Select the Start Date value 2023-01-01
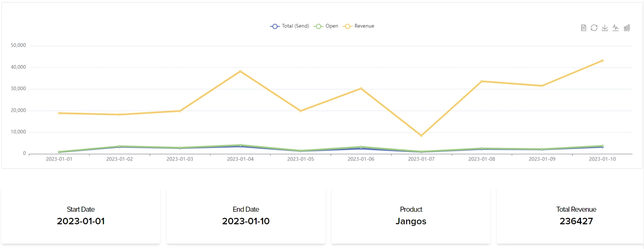 (81, 221)
